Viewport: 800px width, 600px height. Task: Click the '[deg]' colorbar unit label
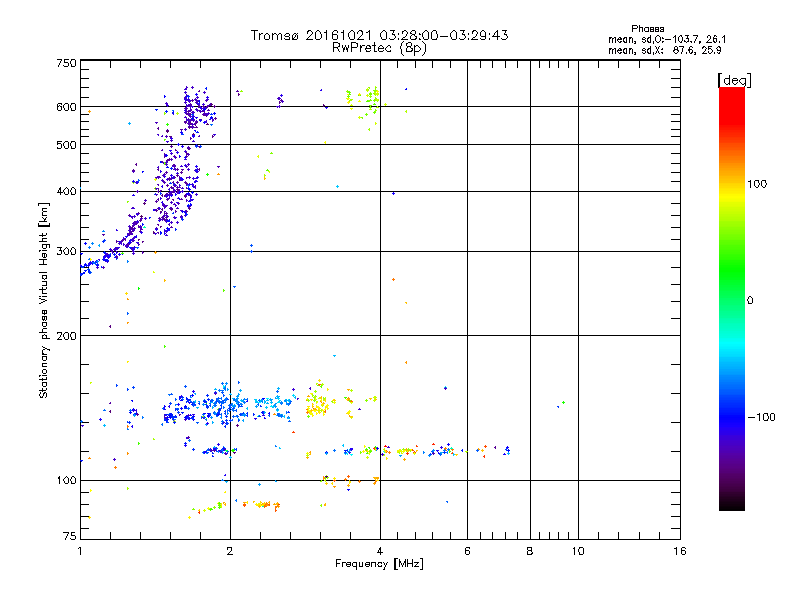click(734, 80)
